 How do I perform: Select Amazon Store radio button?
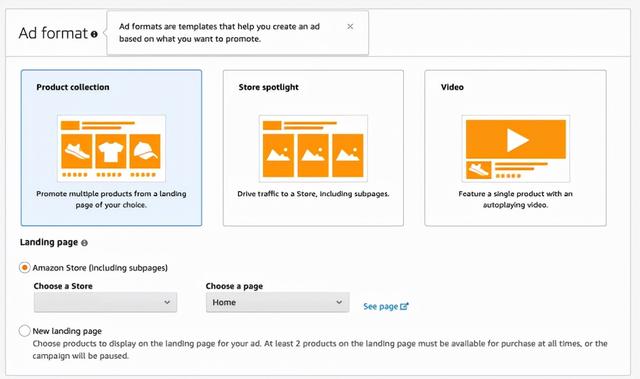[24, 268]
